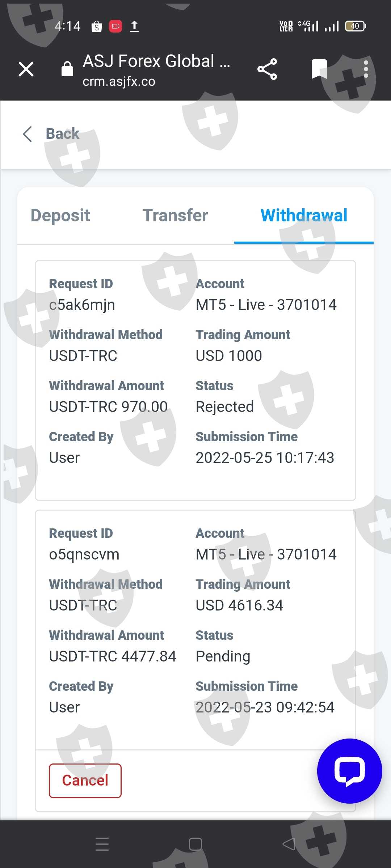Cancel the pending withdrawal request
This screenshot has width=391, height=868.
(x=85, y=780)
